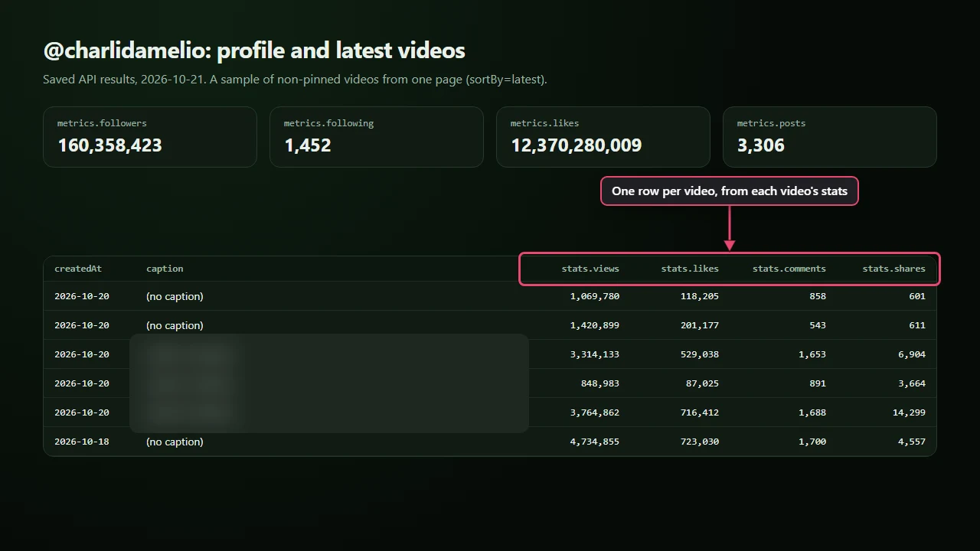Click the metrics.posts label
The width and height of the screenshot is (980, 551).
(x=771, y=123)
